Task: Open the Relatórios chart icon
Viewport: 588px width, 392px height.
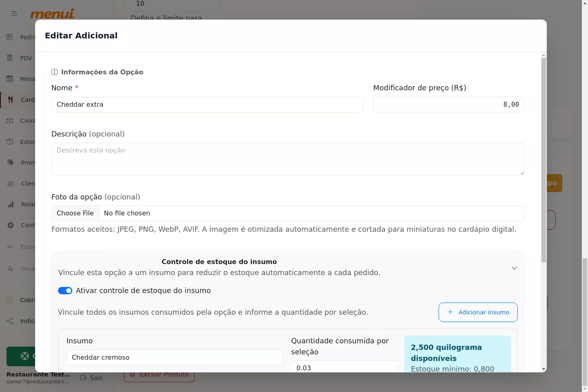Action: coord(11,204)
